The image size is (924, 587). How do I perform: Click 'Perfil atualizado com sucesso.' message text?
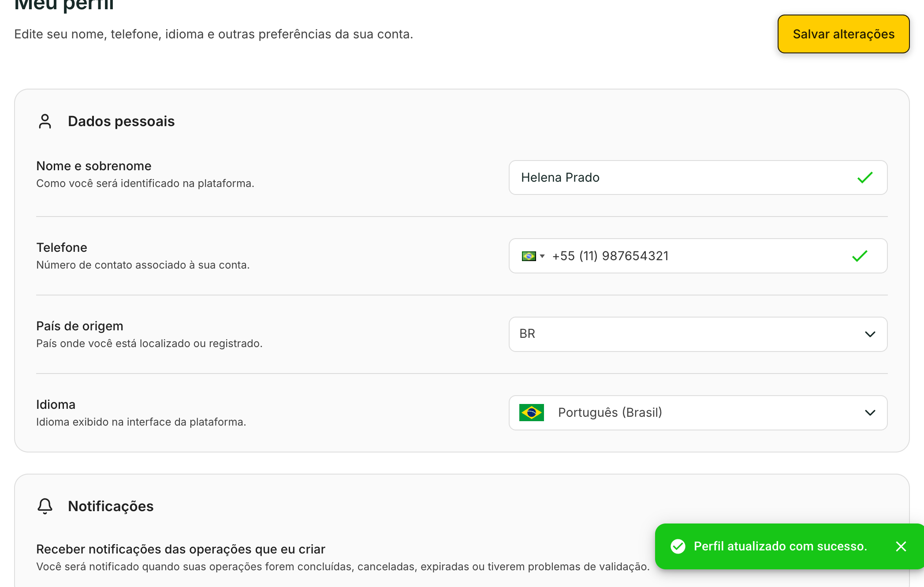780,546
